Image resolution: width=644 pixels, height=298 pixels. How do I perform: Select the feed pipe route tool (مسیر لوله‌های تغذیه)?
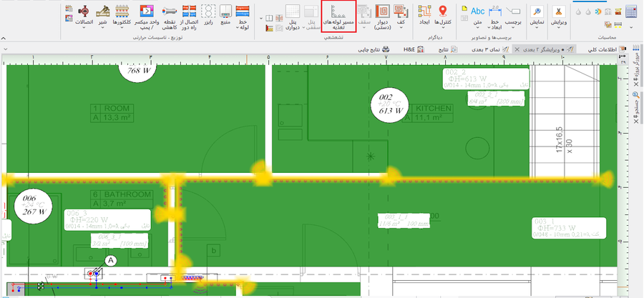(x=339, y=16)
